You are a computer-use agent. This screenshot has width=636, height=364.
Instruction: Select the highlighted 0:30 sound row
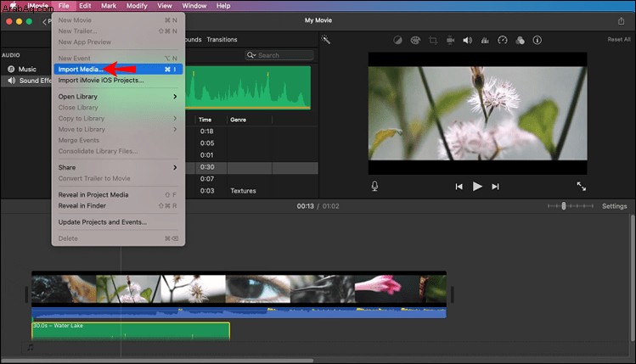[x=251, y=167]
